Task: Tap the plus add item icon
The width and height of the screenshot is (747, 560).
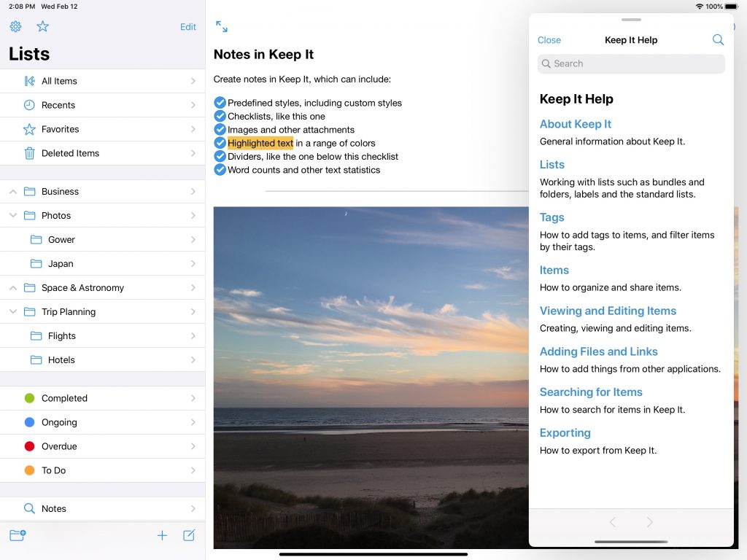Action: 162,535
